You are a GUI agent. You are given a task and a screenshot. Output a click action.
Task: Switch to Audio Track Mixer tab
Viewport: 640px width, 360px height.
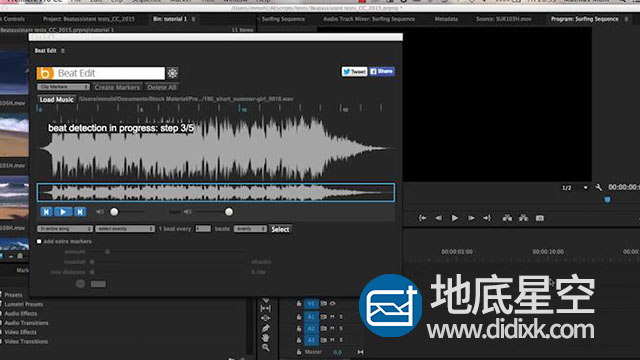369,19
